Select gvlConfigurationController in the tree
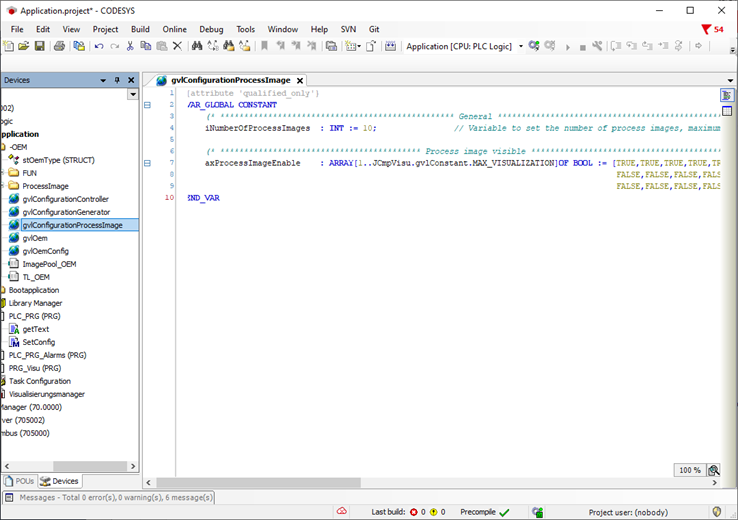Screen dimensions: 738x520 [x=65, y=199]
